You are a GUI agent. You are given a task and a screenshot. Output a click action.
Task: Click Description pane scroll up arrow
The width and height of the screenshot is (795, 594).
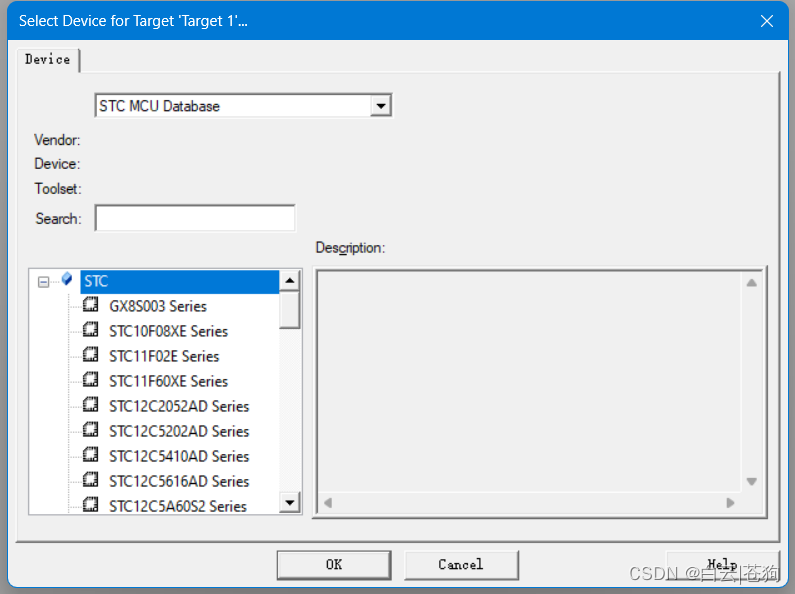point(751,283)
